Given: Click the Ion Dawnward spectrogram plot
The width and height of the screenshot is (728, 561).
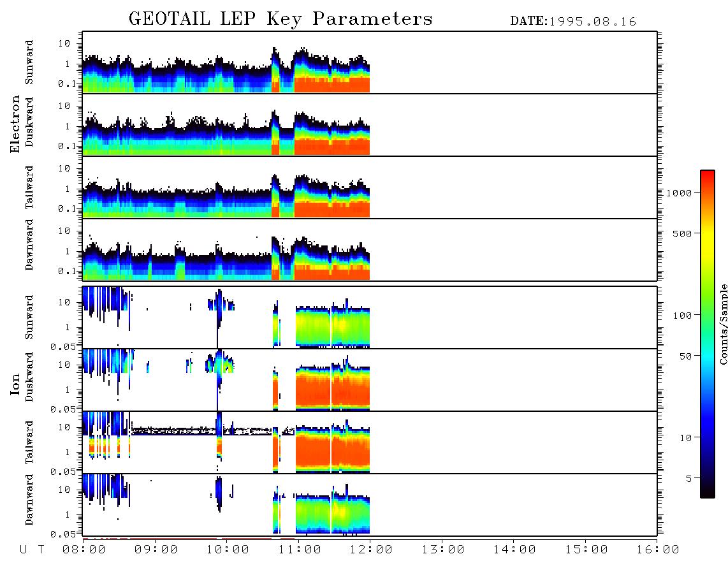Looking at the screenshot, I should point(370,504).
